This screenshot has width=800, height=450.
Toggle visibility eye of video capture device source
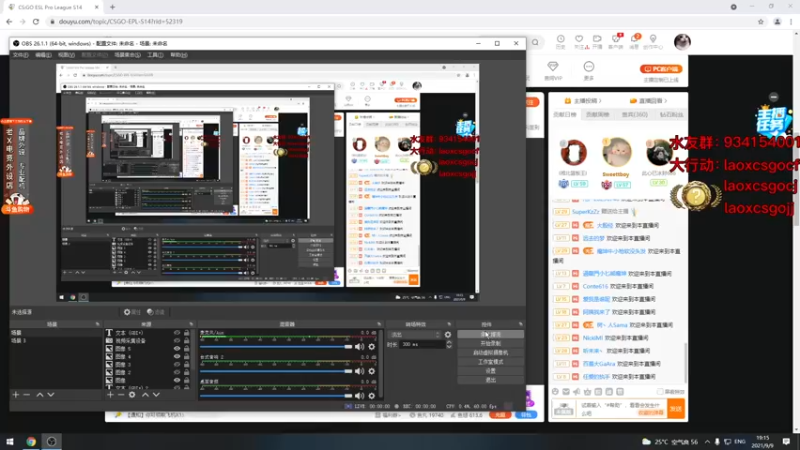[x=177, y=340]
